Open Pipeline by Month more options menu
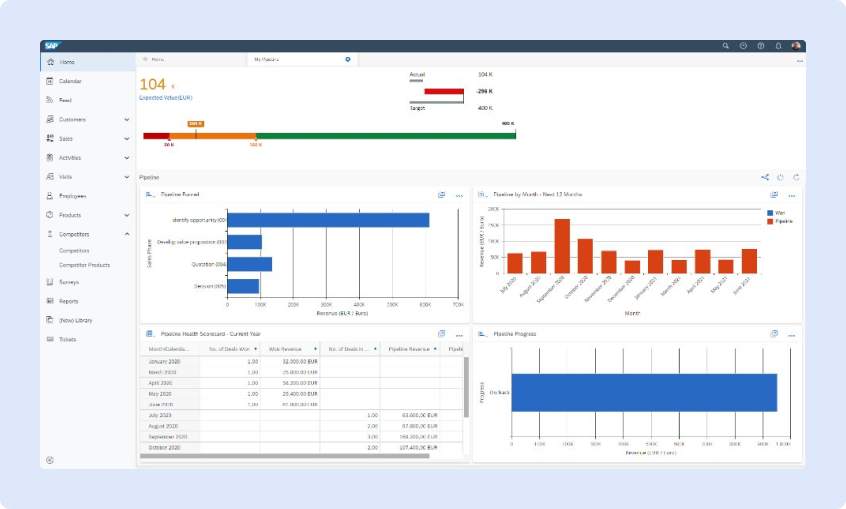 point(792,195)
